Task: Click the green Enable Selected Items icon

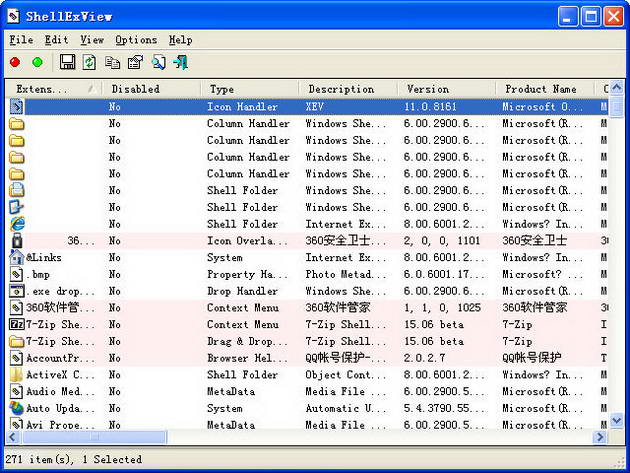Action: click(x=37, y=62)
